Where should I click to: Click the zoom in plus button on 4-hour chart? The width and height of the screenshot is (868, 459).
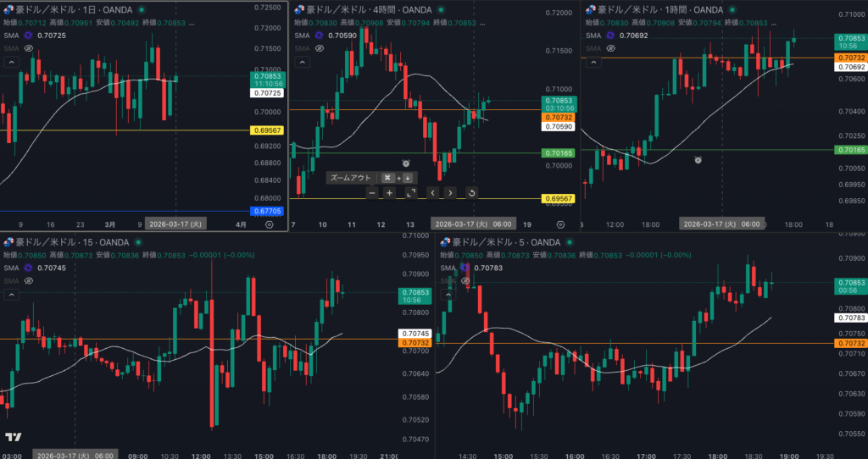389,193
